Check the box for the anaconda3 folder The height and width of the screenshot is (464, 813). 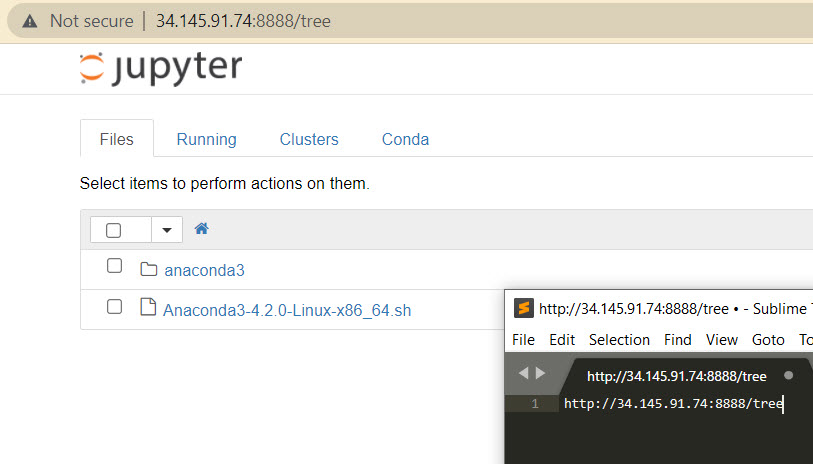pos(114,266)
